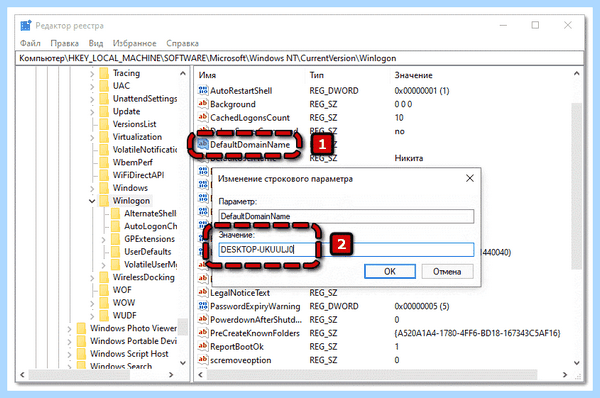Click the UAC folder icon
The image size is (600, 398).
point(104,86)
